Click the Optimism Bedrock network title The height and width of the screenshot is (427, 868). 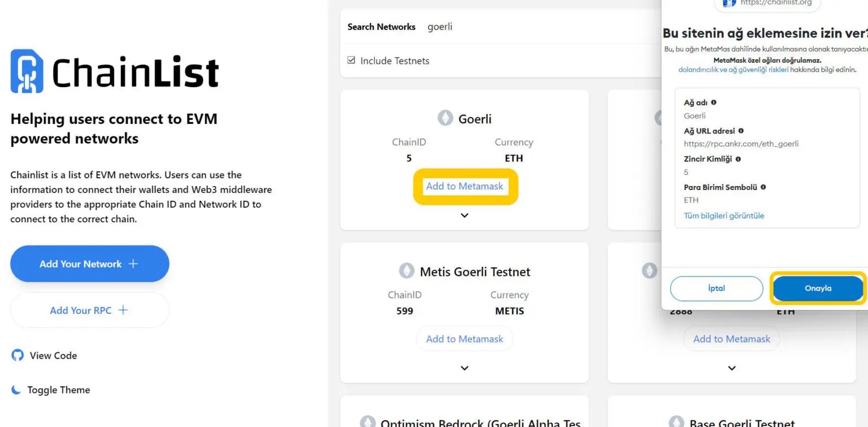[x=480, y=422]
